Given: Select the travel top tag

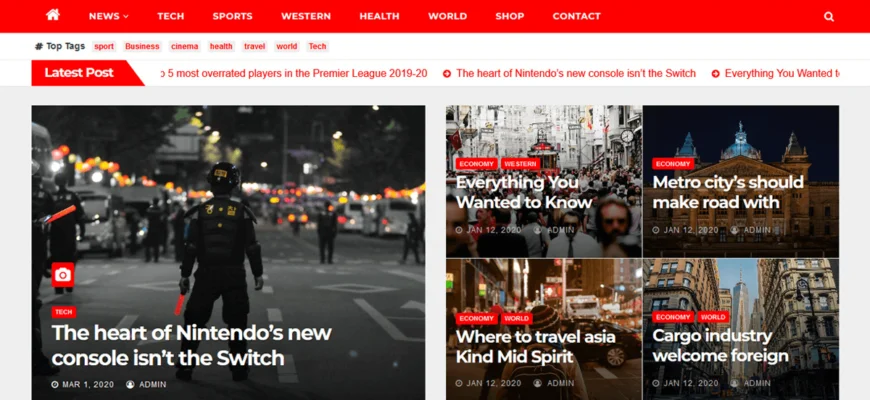Looking at the screenshot, I should pos(255,47).
